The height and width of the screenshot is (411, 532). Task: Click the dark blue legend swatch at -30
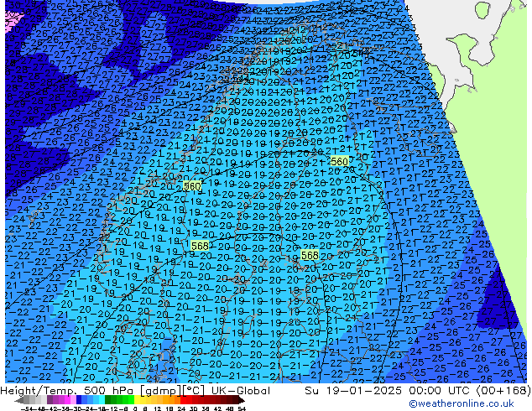tap(78, 399)
